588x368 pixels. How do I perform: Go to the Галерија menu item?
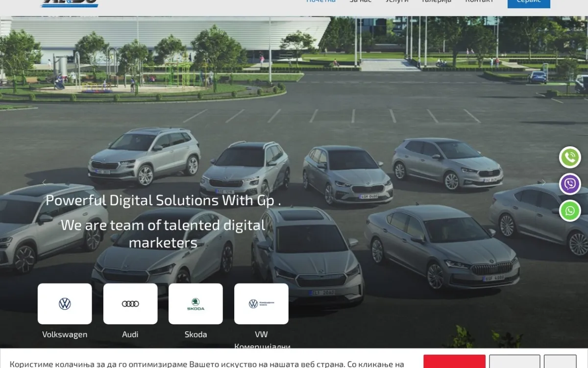click(437, 1)
